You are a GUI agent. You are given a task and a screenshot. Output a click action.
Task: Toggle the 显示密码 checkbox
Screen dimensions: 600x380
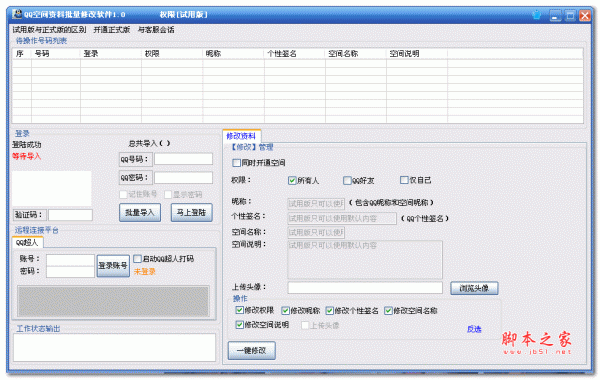168,194
